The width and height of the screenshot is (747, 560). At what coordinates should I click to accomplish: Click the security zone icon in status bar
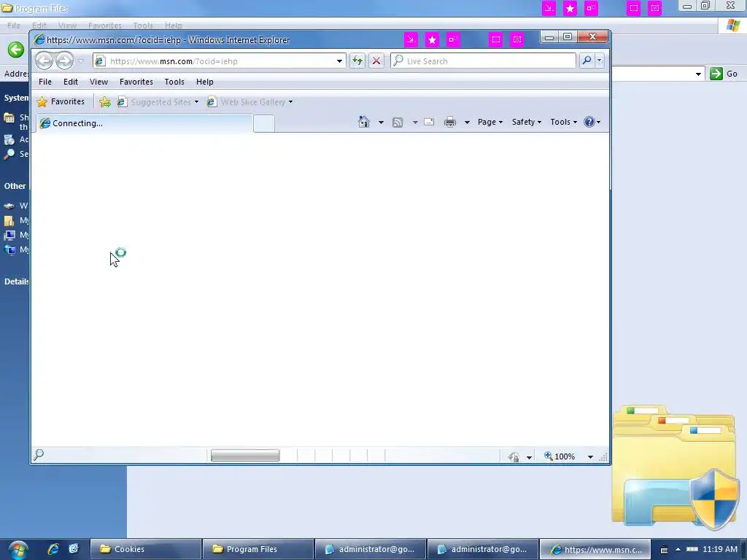513,456
